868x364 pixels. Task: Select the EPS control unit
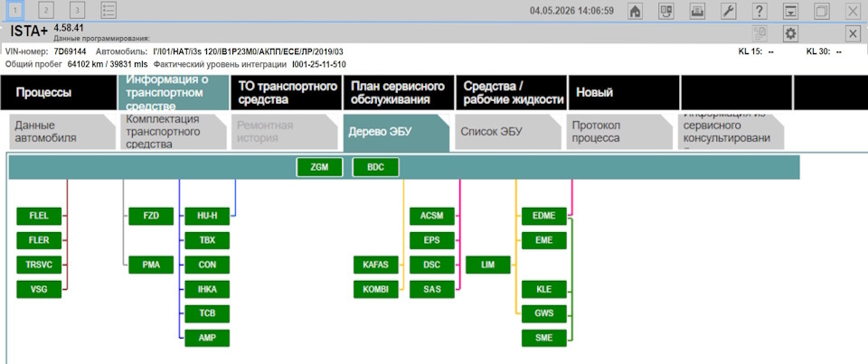tap(432, 240)
